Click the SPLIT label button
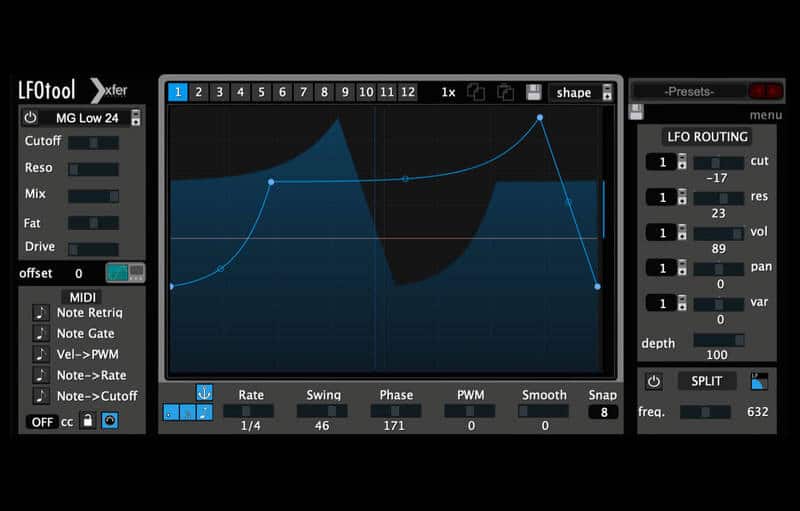This screenshot has height=511, width=800. pyautogui.click(x=707, y=381)
